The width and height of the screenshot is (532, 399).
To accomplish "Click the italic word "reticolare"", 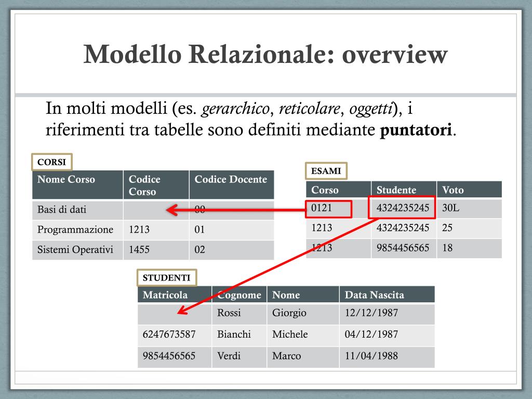I will tap(309, 109).
